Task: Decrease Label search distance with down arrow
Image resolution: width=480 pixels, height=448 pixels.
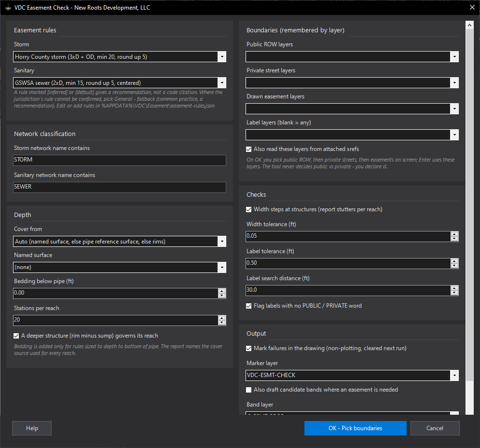Action: pos(454,293)
